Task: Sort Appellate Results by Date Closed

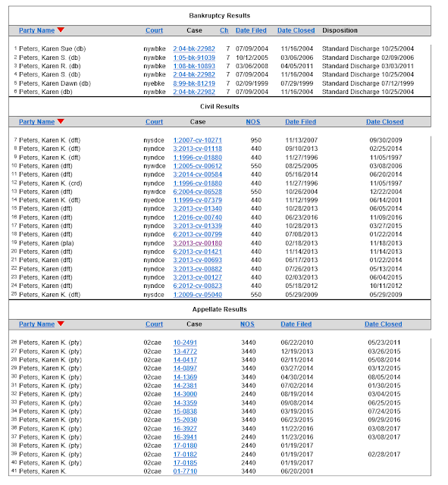Action: (x=383, y=324)
